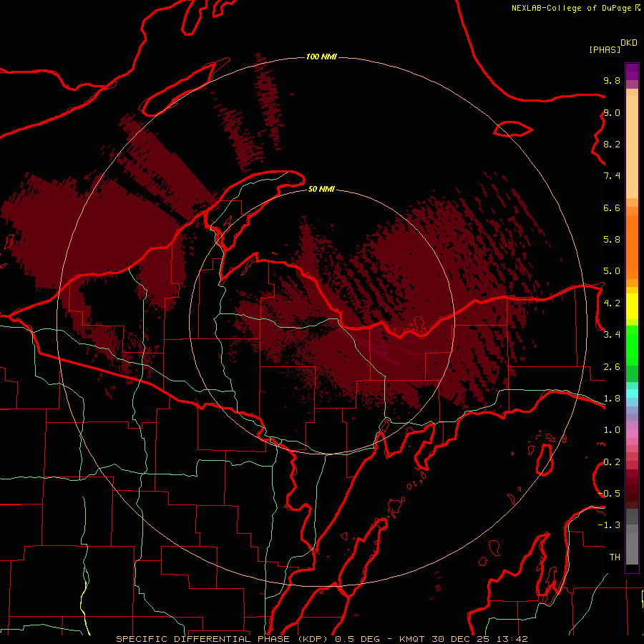This screenshot has width=644, height=644.
Task: Click the 9.8 scale value
Action: point(612,80)
